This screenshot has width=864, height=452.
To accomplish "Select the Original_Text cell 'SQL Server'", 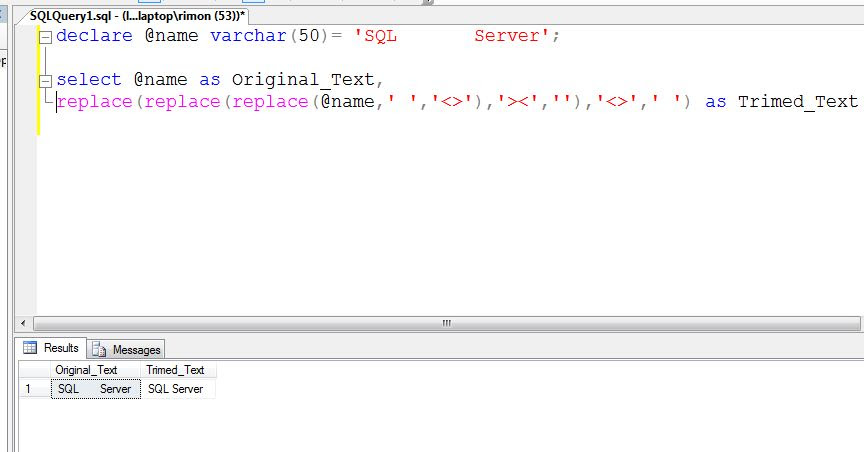I will coord(95,389).
